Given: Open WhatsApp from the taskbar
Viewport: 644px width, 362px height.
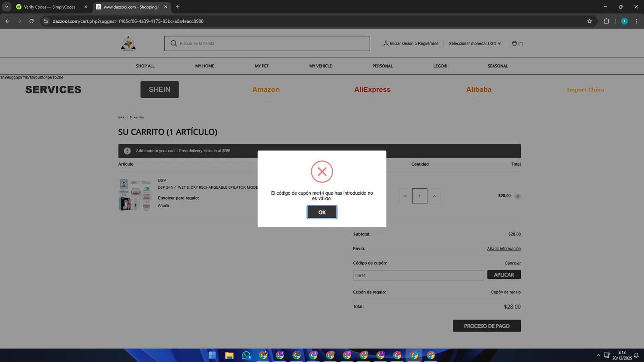Looking at the screenshot, I should (x=246, y=355).
